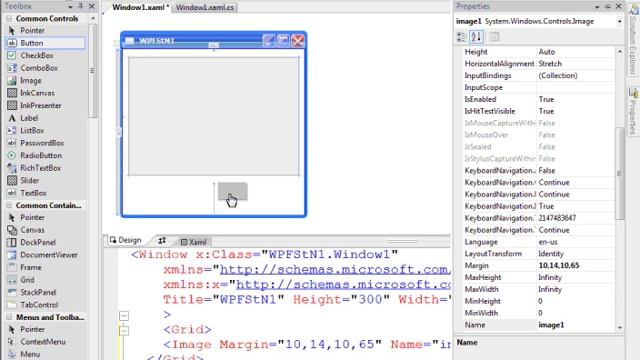Pick Pointer under Common Containers
This screenshot has width=640, height=360.
click(x=32, y=218)
